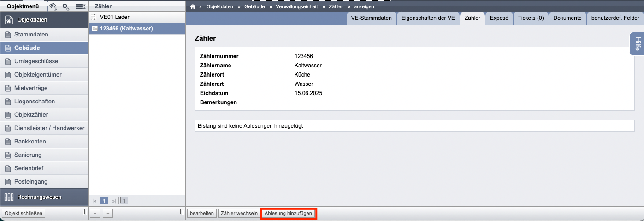Open the Tickets (0) tab
Screen dimensions: 644x221
click(x=531, y=18)
